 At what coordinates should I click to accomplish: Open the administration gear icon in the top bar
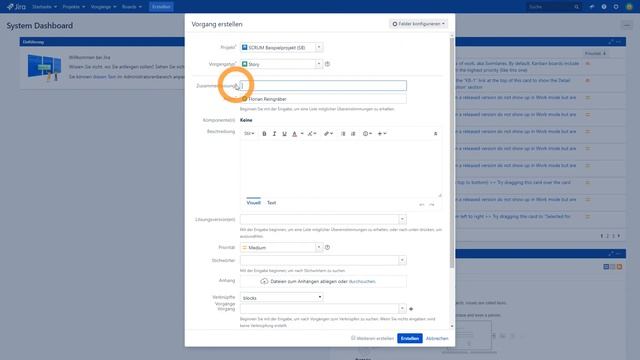point(616,7)
